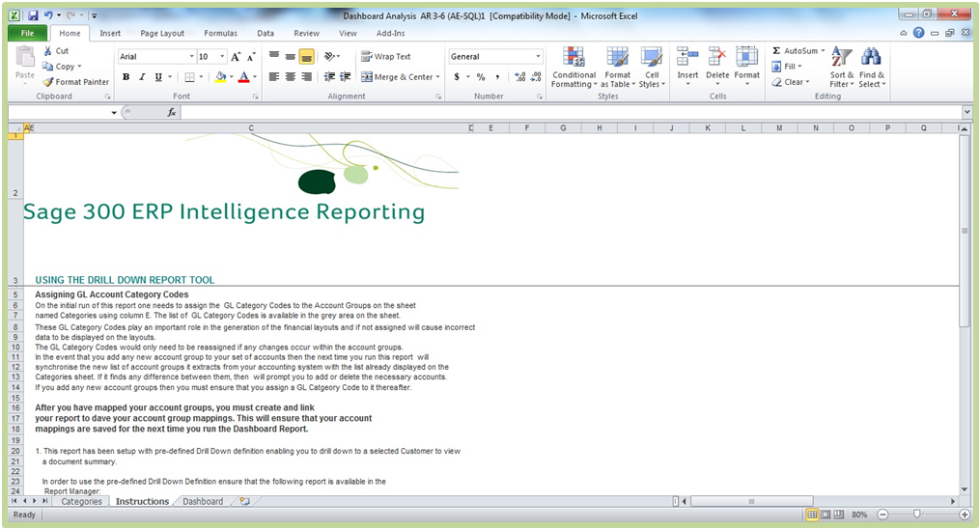Expand the AutoSum dropdown arrow
The width and height of the screenshot is (980, 530).
tap(823, 50)
